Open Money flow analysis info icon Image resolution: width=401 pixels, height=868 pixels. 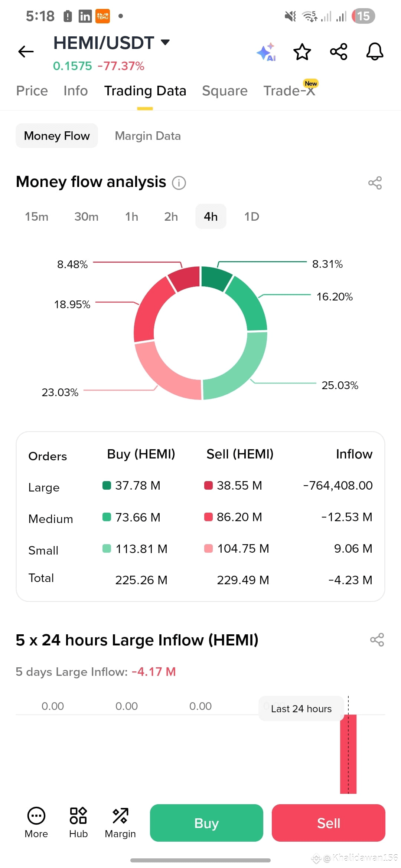(179, 183)
